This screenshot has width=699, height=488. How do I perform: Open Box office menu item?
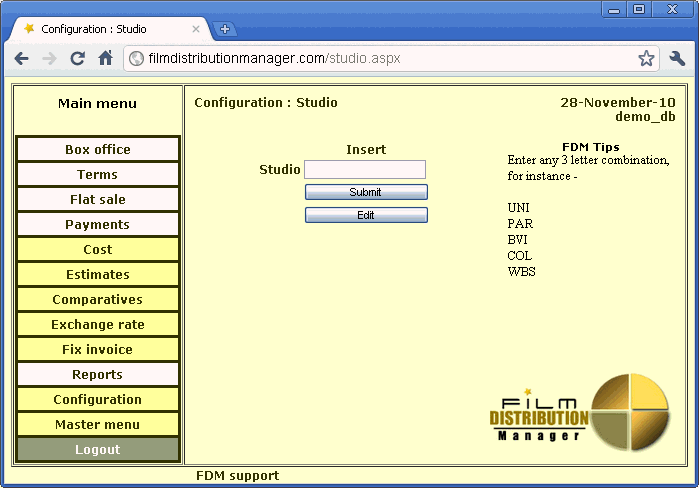[98, 150]
